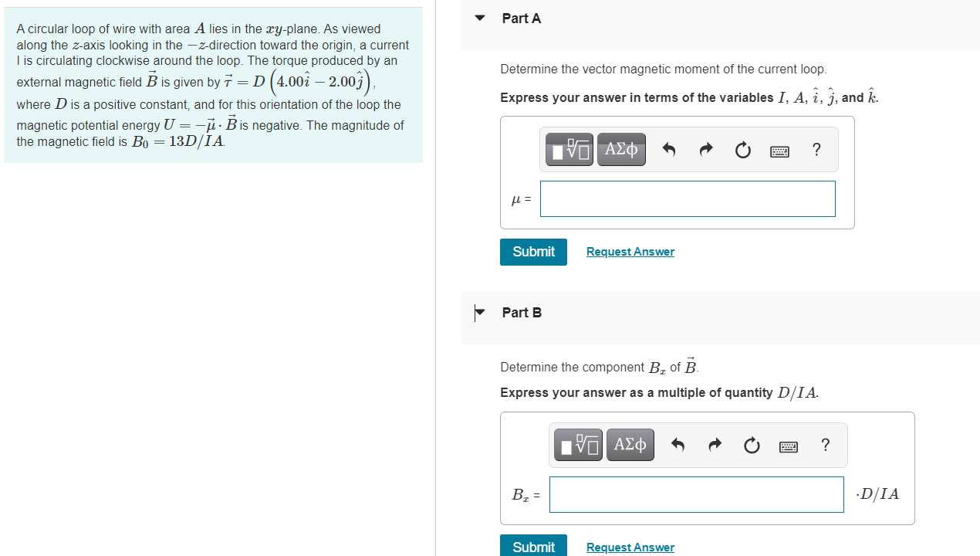Image resolution: width=980 pixels, height=556 pixels.
Task: Open Greek symbols ΑΣΦ menu in Part B
Action: tap(630, 445)
